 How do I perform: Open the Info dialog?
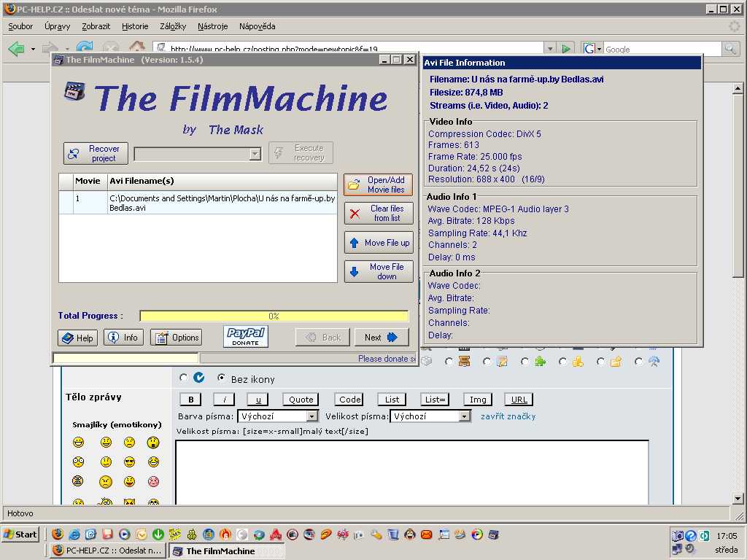click(123, 338)
